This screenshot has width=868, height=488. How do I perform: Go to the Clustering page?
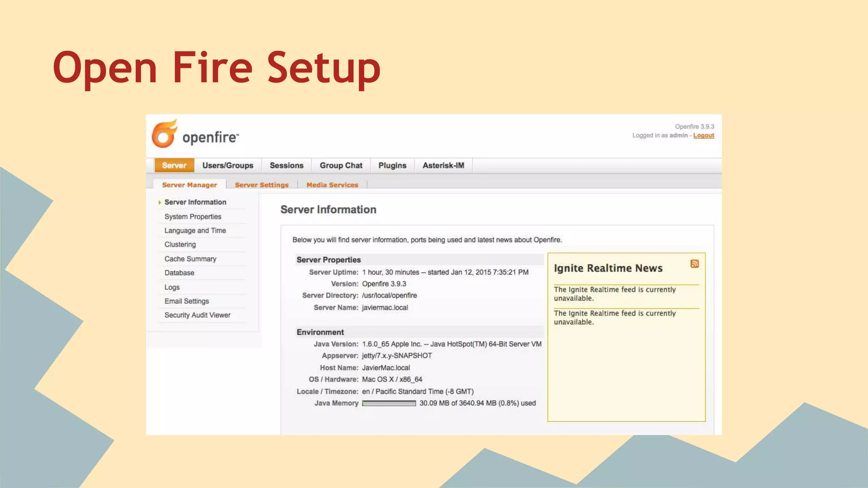pos(180,244)
